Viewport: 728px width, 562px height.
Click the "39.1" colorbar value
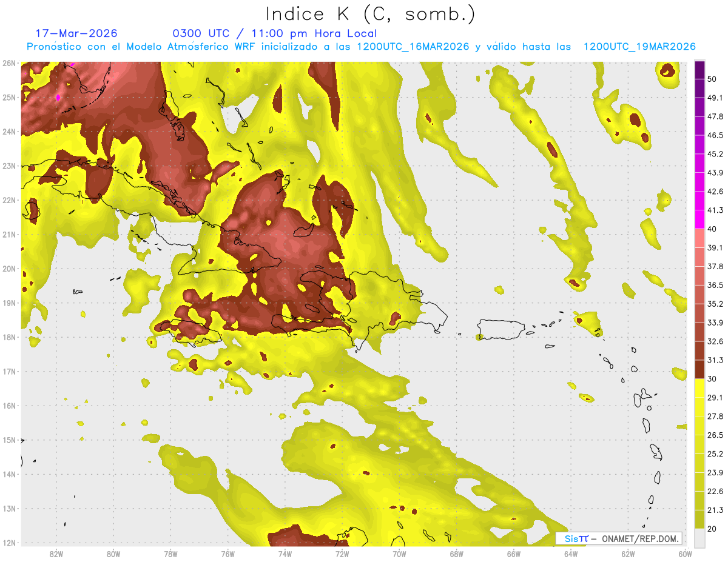pos(716,247)
